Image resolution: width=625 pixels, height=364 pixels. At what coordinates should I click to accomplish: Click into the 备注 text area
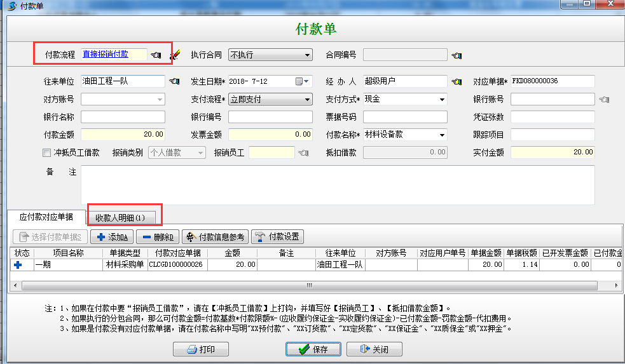coord(337,185)
